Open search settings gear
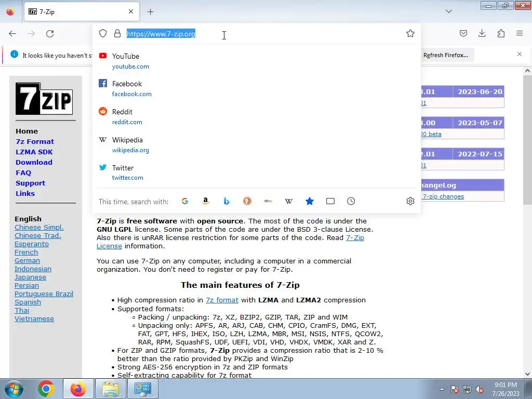532x399 pixels. (410, 201)
